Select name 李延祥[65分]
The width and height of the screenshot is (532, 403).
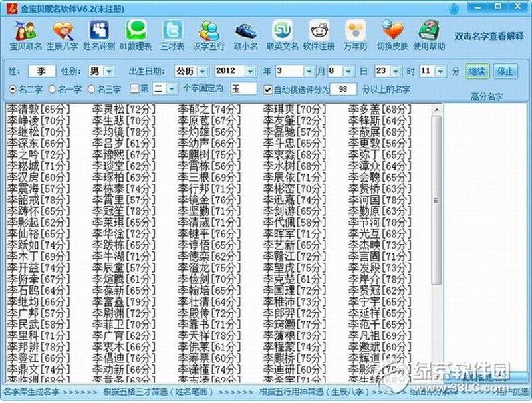[x=380, y=313]
